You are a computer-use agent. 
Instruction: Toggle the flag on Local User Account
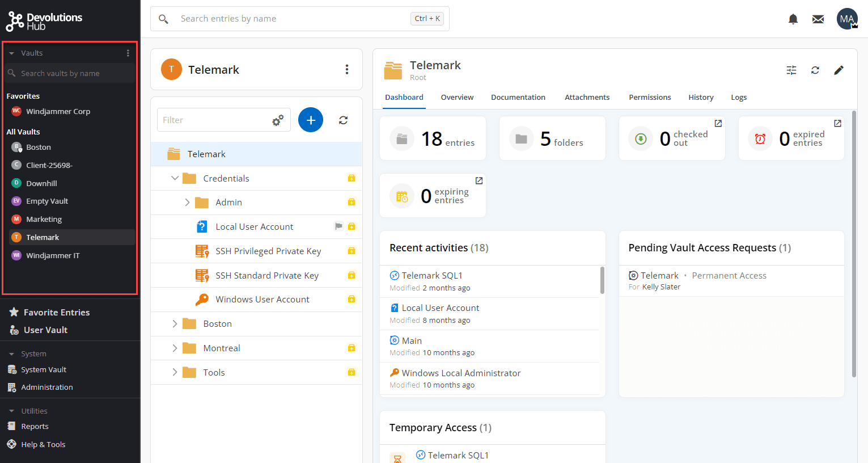(338, 226)
